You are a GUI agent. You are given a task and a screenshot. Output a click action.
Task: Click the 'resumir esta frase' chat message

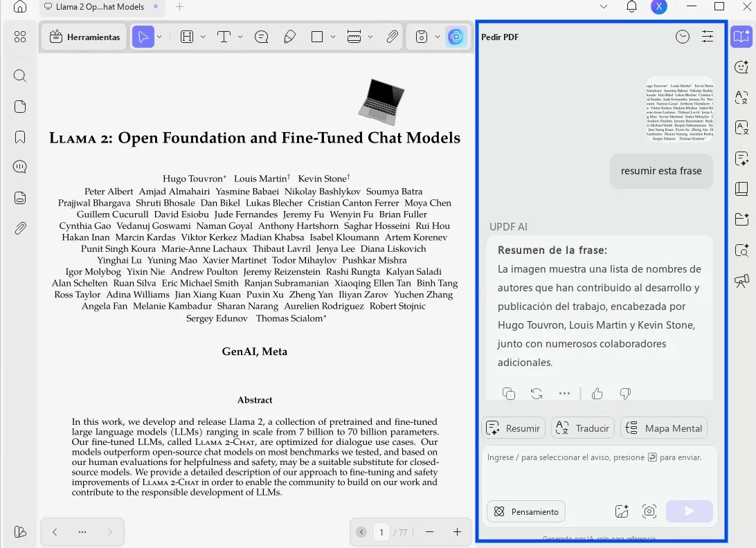pyautogui.click(x=661, y=171)
